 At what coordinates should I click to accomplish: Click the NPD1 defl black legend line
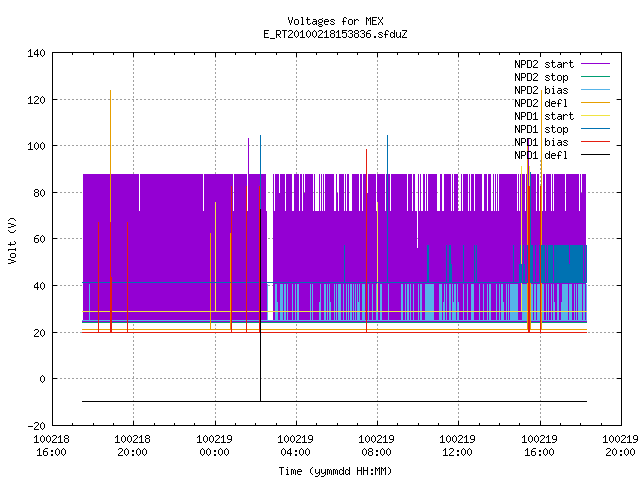coord(595,155)
